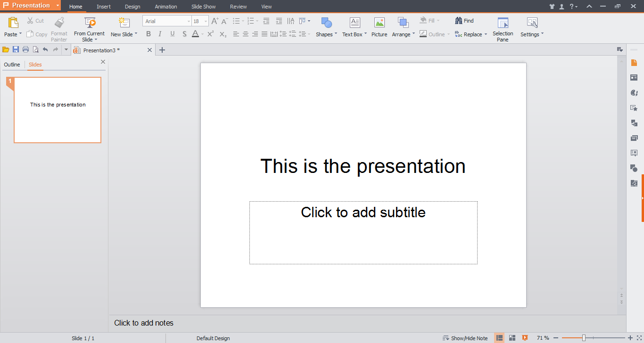
Task: Toggle Bold formatting
Action: (x=149, y=34)
